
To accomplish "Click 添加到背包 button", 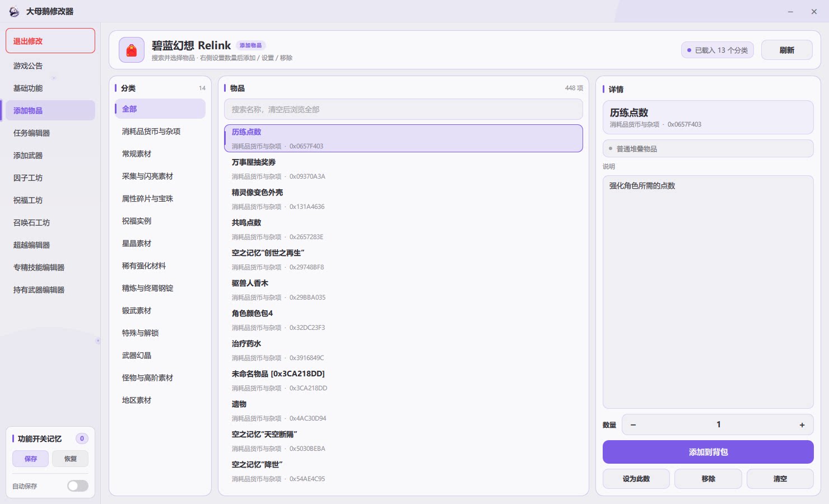I will 708,452.
